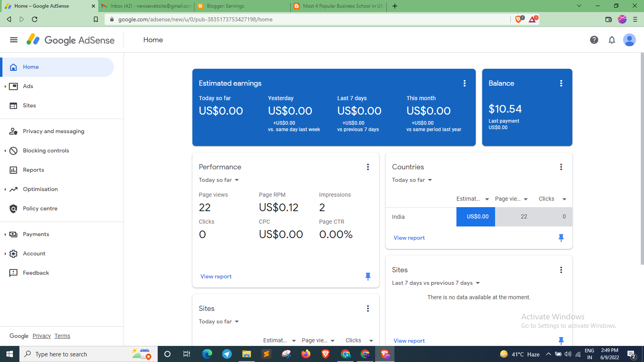This screenshot has width=644, height=362.
Task: Open Performance card three-dot menu
Action: click(368, 167)
